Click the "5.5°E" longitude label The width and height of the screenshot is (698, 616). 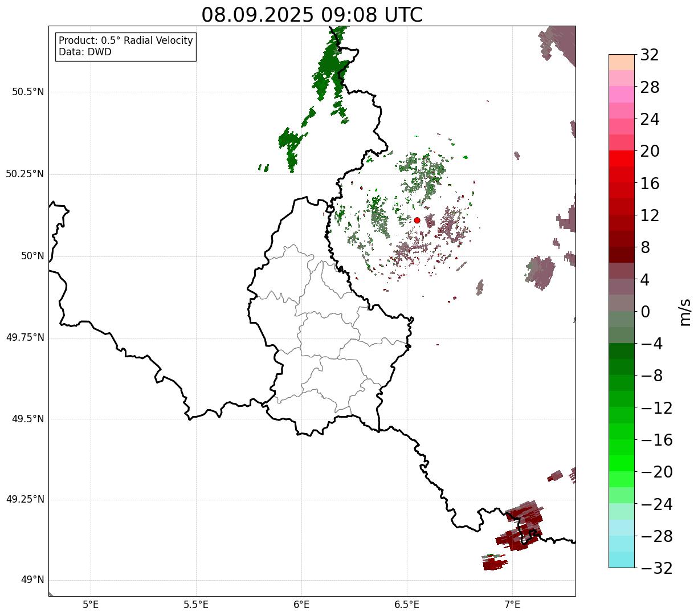pyautogui.click(x=196, y=604)
